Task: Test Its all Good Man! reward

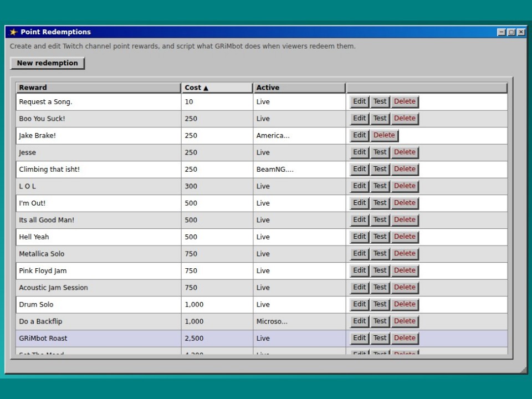Action: tap(380, 220)
